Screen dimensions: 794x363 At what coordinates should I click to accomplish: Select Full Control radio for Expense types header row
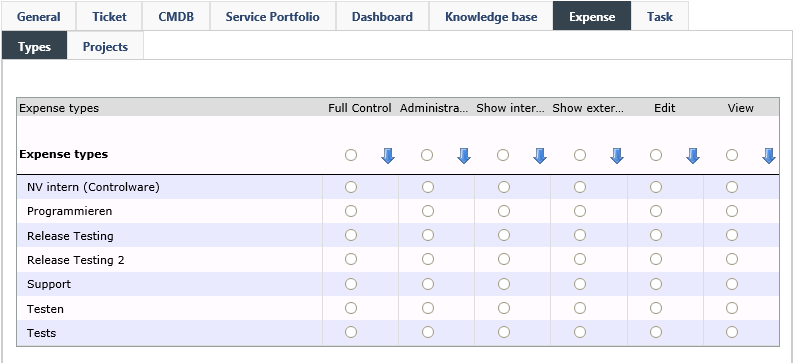pos(351,155)
